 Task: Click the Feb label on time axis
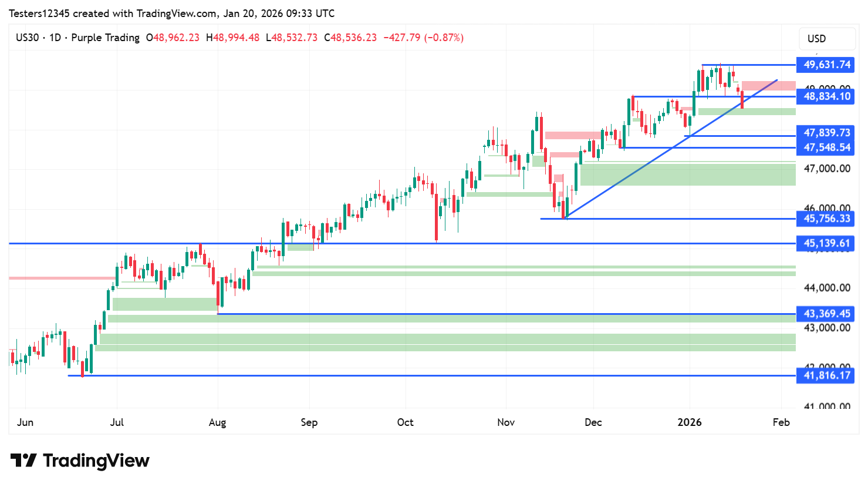781,422
